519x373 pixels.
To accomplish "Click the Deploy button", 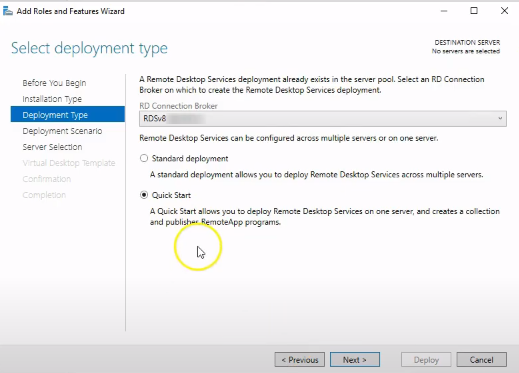I will 426,360.
